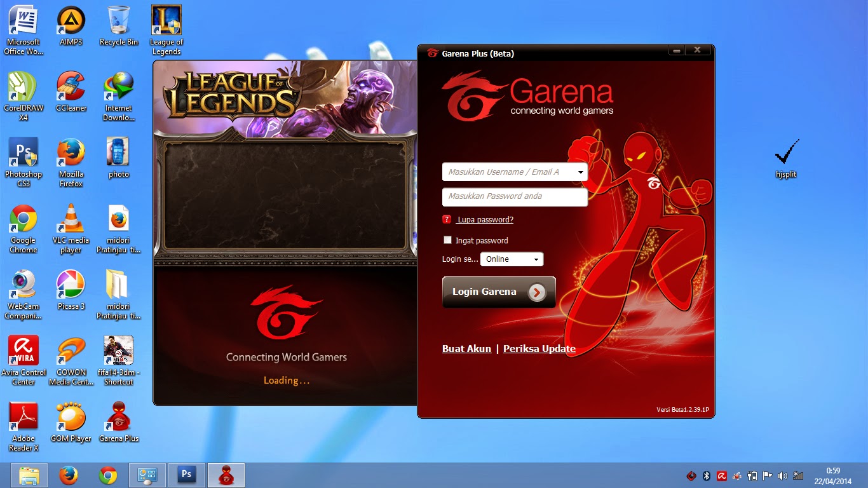Expand the Online login status dropdown
The height and width of the screenshot is (488, 868).
[512, 259]
